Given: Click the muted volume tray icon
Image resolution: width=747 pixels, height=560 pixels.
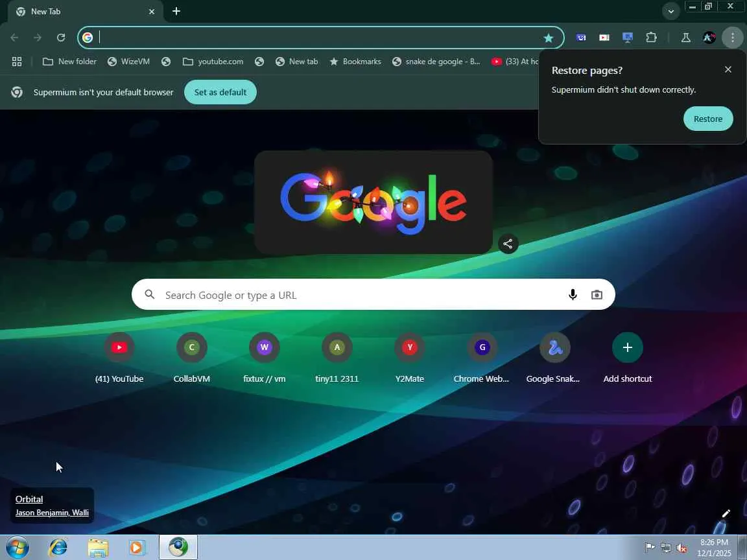Looking at the screenshot, I should 682,548.
